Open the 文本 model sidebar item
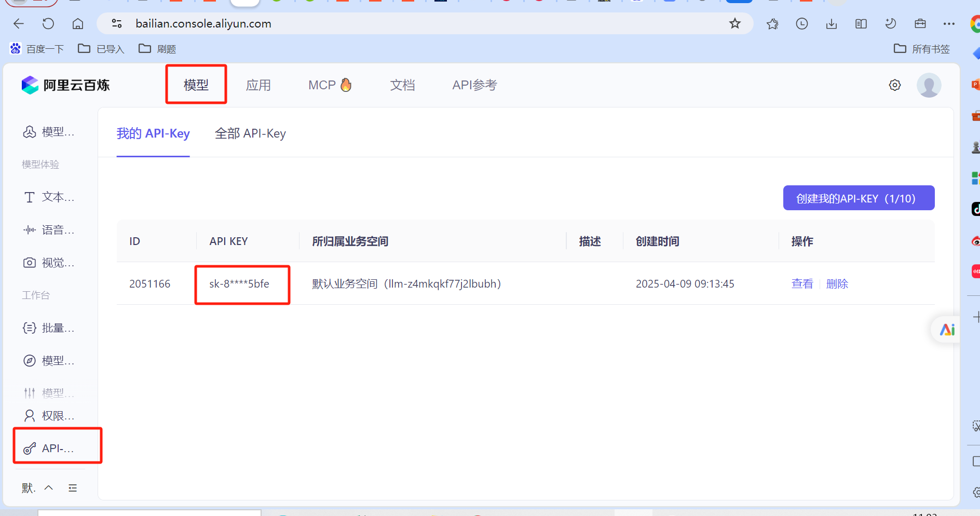This screenshot has width=980, height=516. [49, 197]
